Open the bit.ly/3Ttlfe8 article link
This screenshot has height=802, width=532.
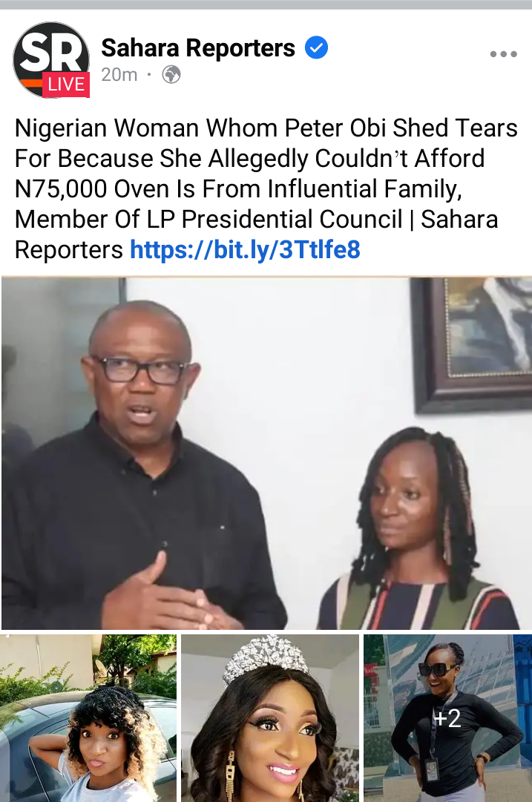pyautogui.click(x=245, y=249)
